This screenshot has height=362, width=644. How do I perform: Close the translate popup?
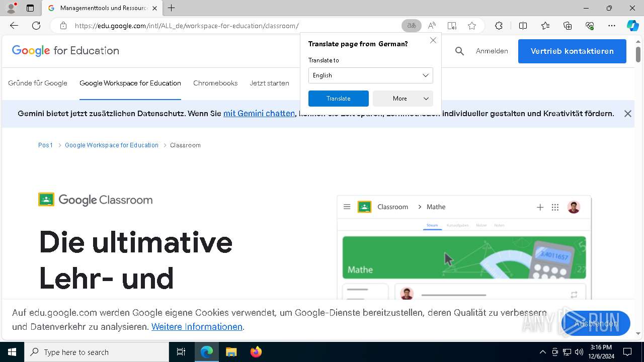click(x=433, y=40)
